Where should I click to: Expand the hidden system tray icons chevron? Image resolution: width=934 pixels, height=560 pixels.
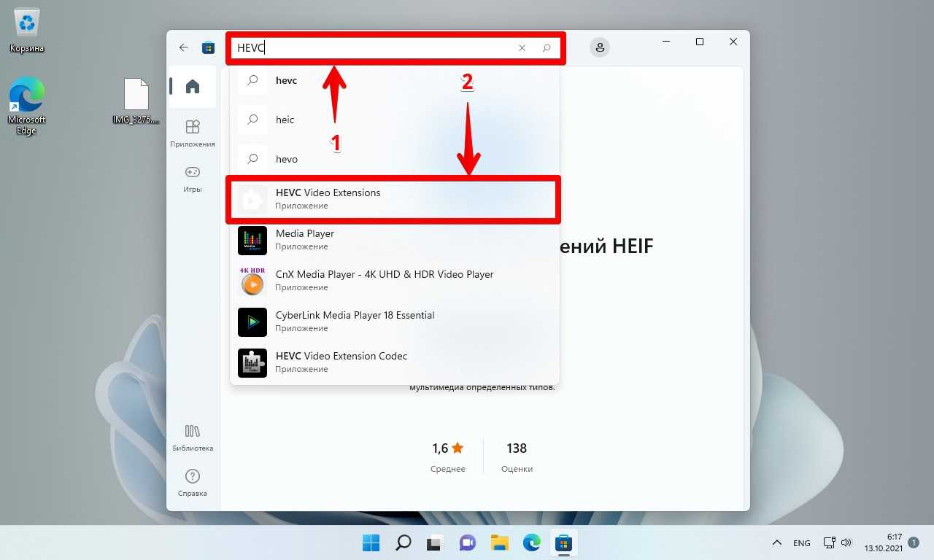click(x=778, y=542)
